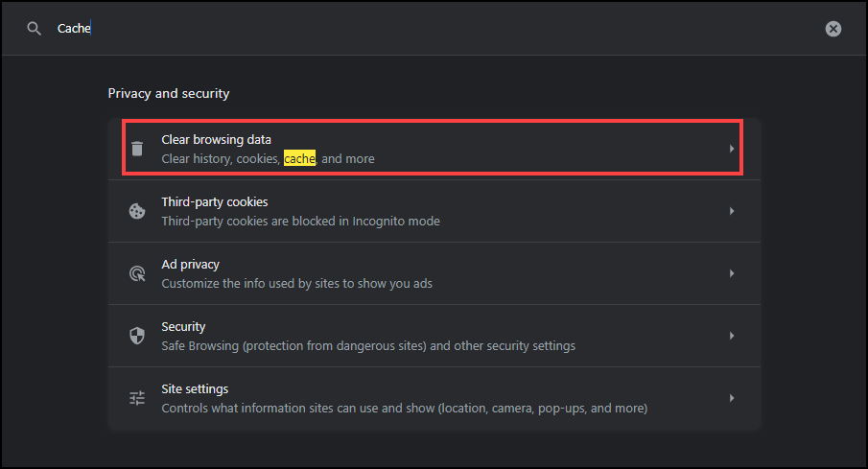Open the Security title
Viewport: 868px width, 469px height.
(183, 326)
